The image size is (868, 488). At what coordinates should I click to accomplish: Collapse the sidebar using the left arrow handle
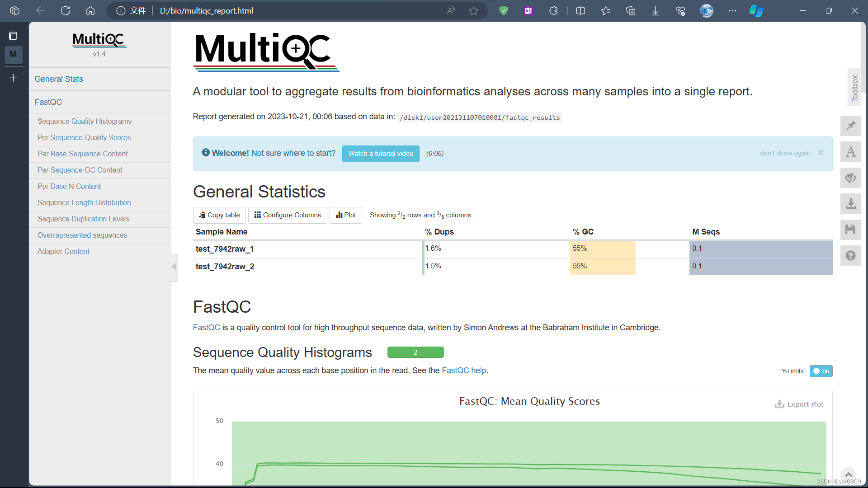pos(174,267)
